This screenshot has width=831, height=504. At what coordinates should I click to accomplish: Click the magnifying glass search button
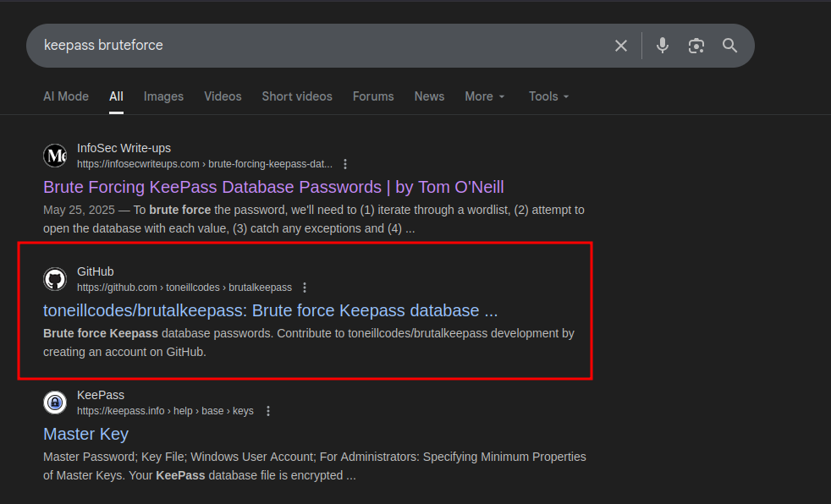click(730, 46)
